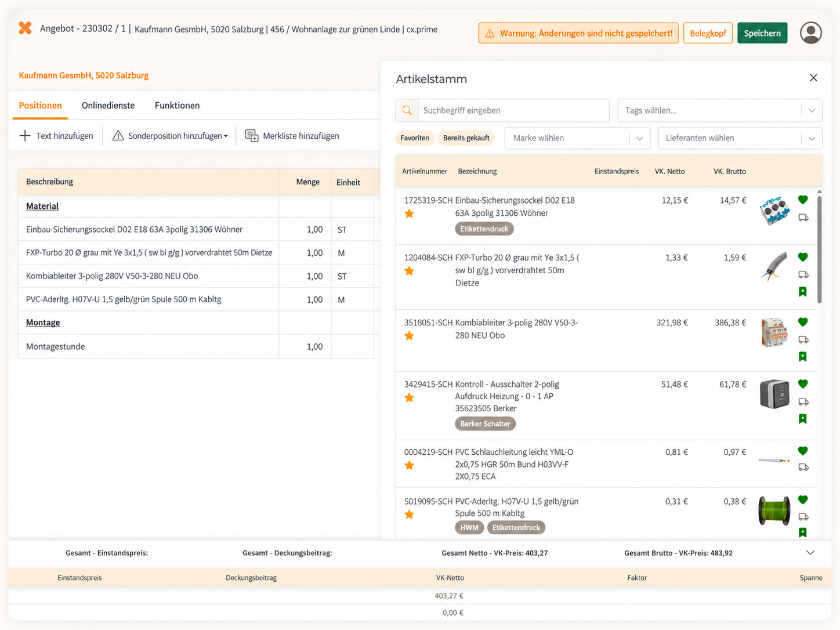
Task: Click green bookmark icon for FXP-Turbo article
Action: tap(803, 292)
